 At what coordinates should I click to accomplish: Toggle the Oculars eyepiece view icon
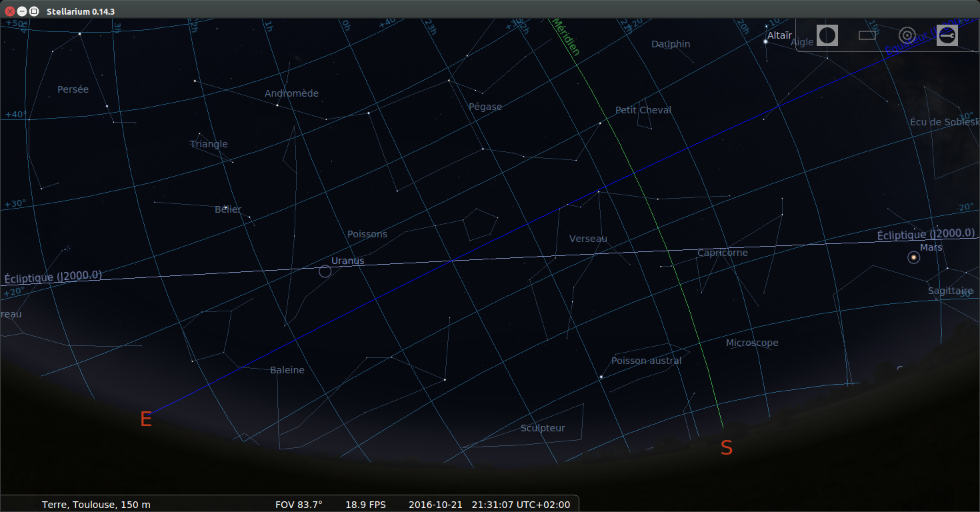[x=827, y=35]
